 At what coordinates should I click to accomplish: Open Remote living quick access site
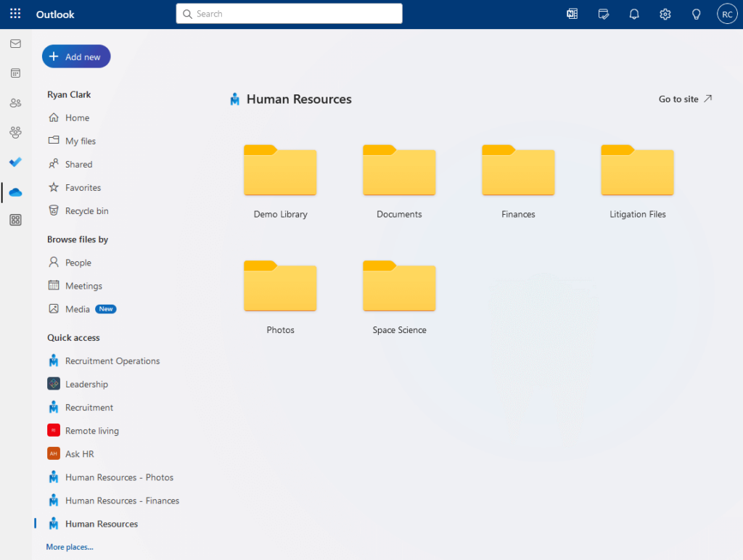pos(83,431)
